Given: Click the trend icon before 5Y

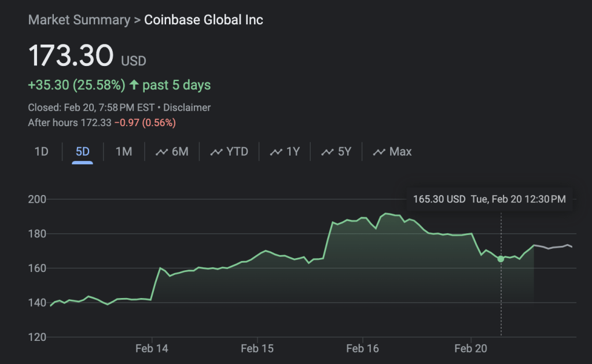Looking at the screenshot, I should (328, 152).
